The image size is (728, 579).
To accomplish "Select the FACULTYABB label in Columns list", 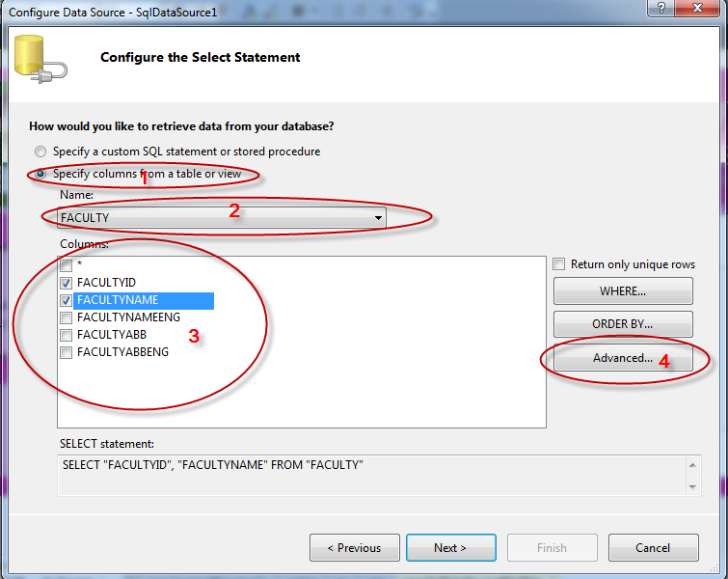I will coord(112,335).
